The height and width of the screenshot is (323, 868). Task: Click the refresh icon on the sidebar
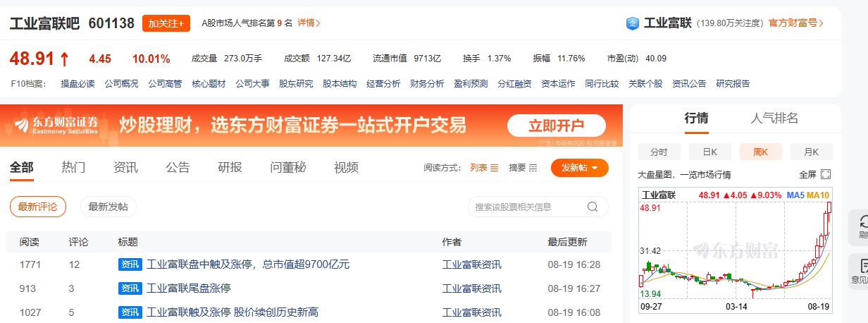(x=864, y=222)
